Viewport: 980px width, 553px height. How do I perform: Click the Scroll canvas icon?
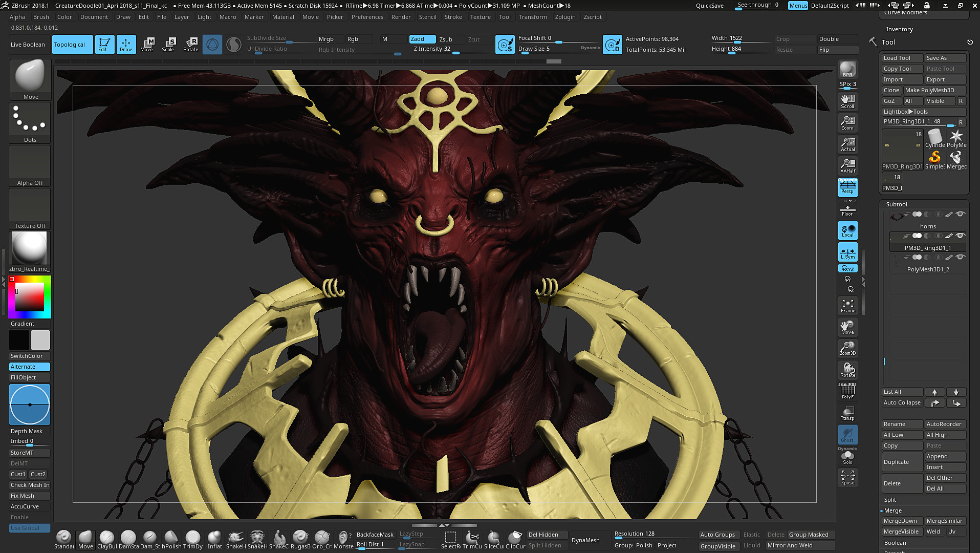847,101
